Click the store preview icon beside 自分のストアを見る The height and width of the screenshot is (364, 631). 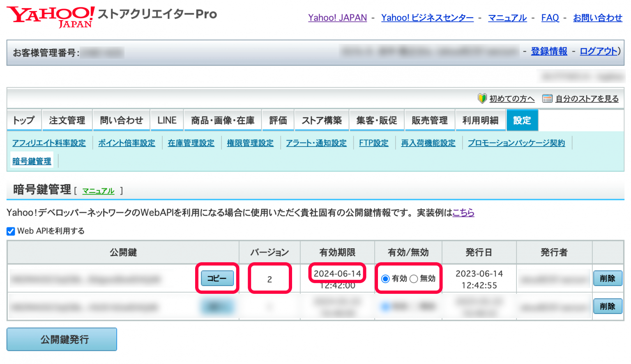[548, 98]
